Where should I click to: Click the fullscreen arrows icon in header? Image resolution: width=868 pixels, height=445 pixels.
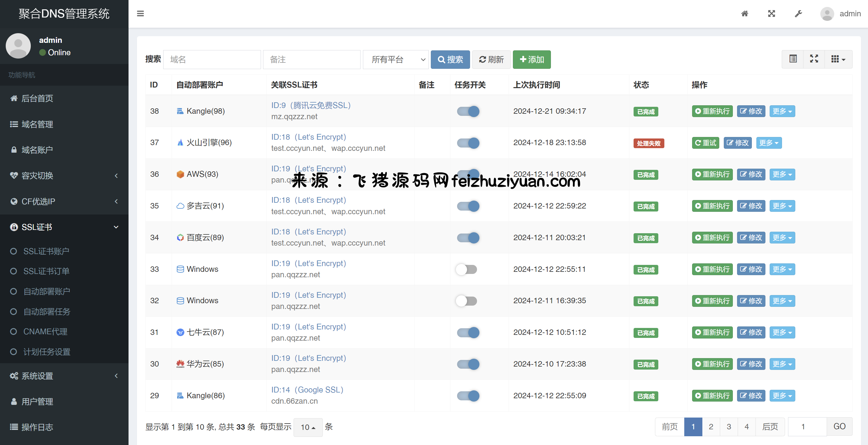(x=771, y=14)
